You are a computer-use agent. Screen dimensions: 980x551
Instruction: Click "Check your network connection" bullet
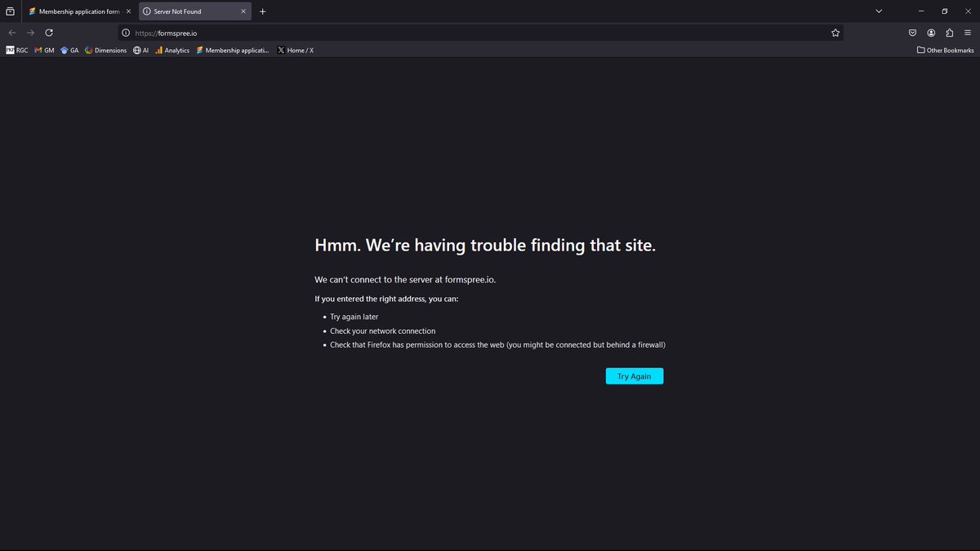click(x=382, y=331)
